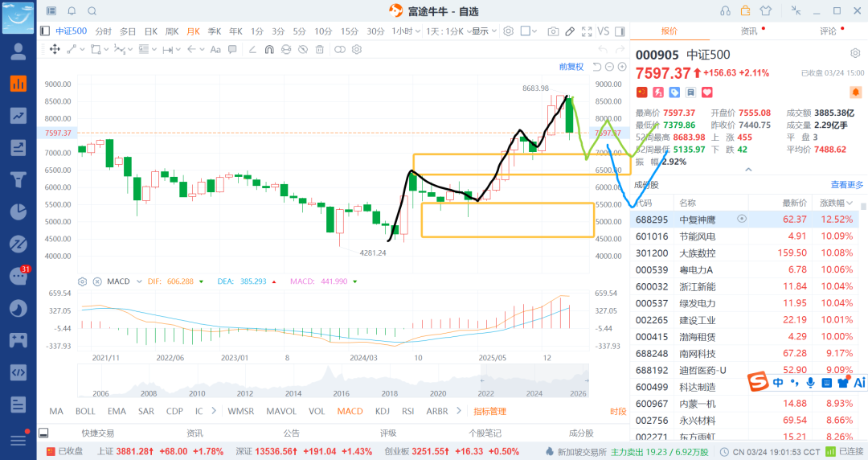868x460 pixels.
Task: Show more sub indicators after ARBR
Action: tap(458, 411)
